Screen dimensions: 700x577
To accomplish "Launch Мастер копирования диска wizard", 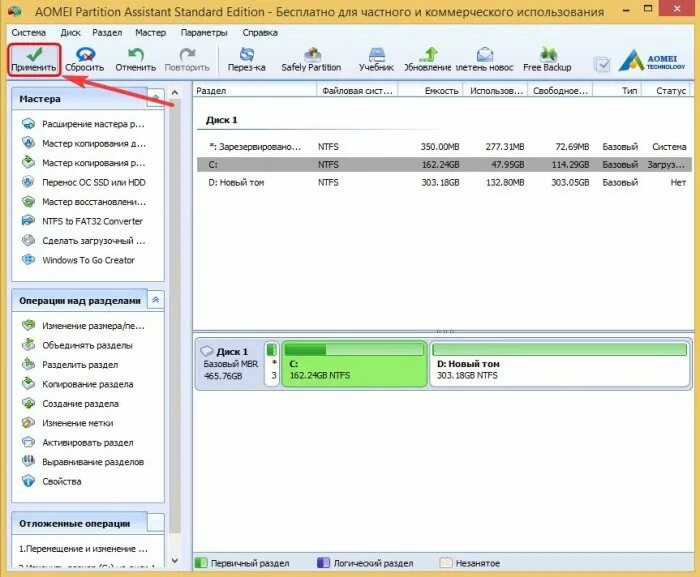I will [84, 143].
